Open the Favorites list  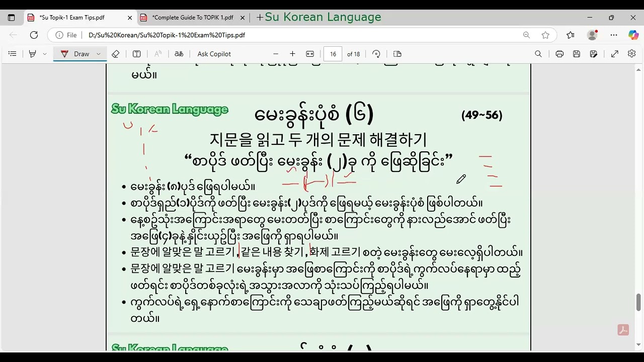pyautogui.click(x=570, y=35)
